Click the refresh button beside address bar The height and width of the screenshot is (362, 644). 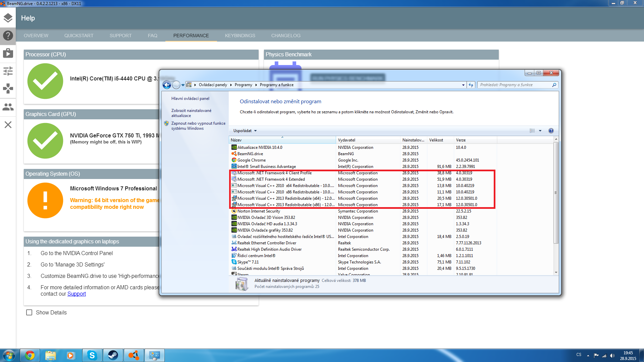471,85
